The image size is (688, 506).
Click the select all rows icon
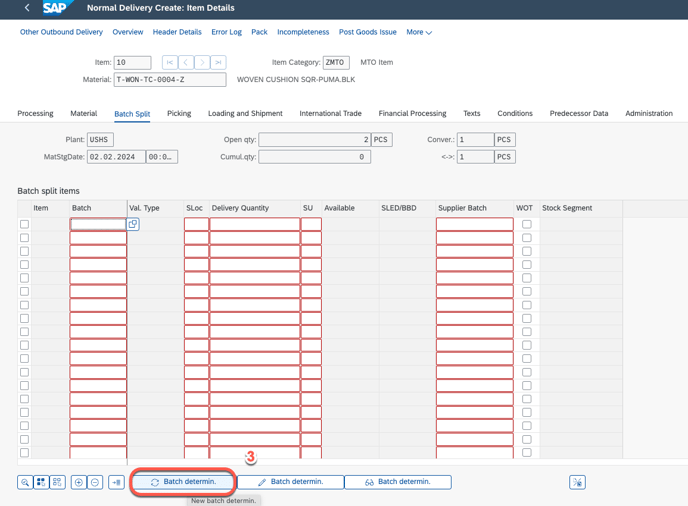(41, 482)
